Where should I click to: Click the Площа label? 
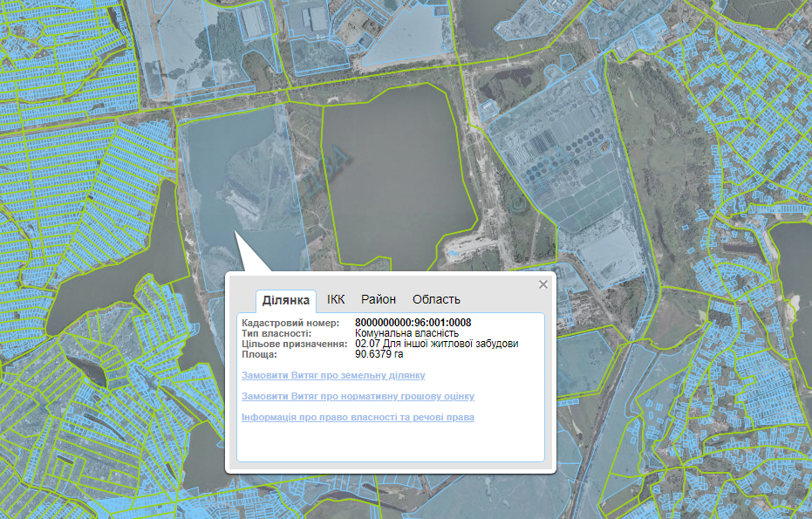pyautogui.click(x=259, y=354)
